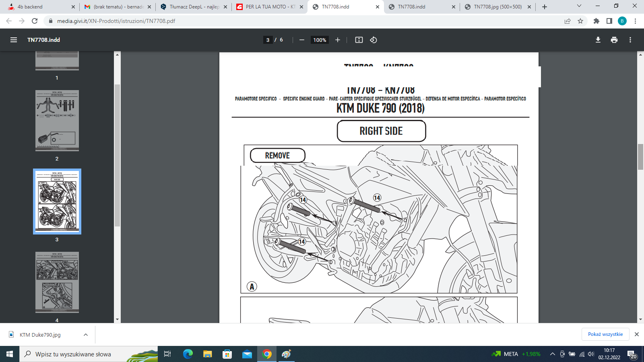Select page 3 thumbnail

[57, 202]
